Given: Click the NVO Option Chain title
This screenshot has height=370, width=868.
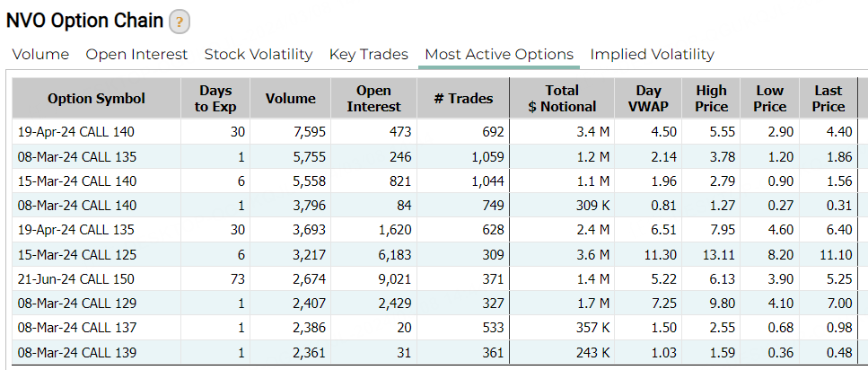Looking at the screenshot, I should pyautogui.click(x=84, y=21).
